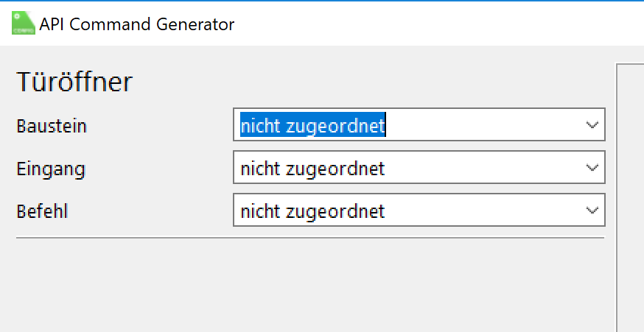Click the 'API Command Generator' window title
644x332 pixels.
137,24
